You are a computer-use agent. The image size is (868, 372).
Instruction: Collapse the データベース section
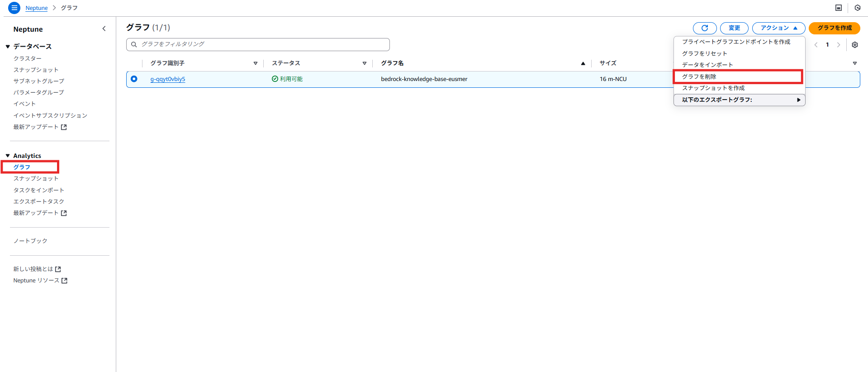coord(8,47)
